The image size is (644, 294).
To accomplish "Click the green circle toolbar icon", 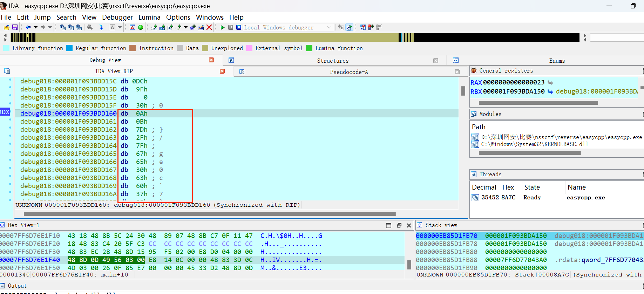I will point(141,27).
